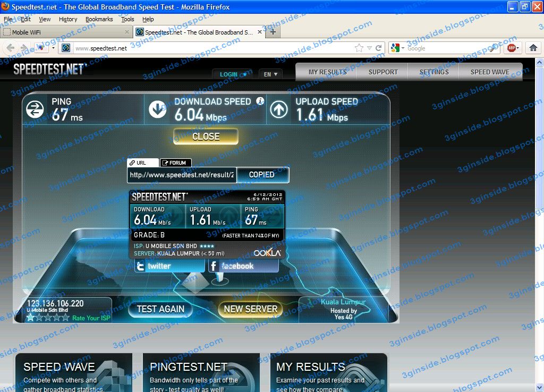Open the Bookmarks menu
The height and width of the screenshot is (392, 544).
coord(99,19)
